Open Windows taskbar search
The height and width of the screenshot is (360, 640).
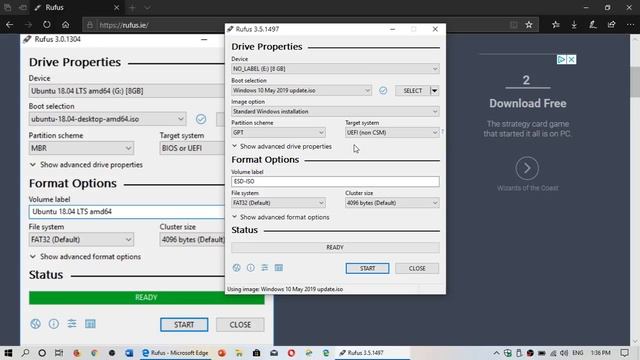[x=25, y=353]
